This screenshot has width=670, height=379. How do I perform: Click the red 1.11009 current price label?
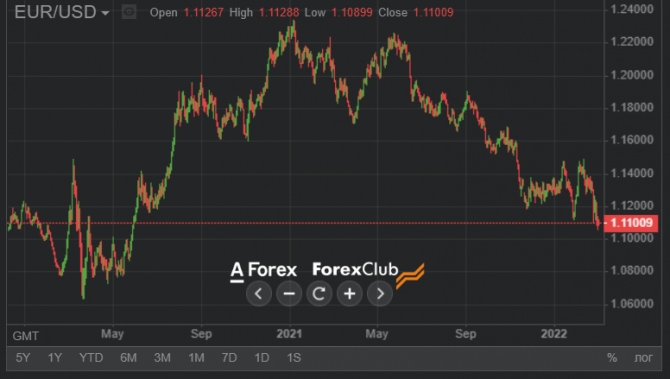click(631, 223)
